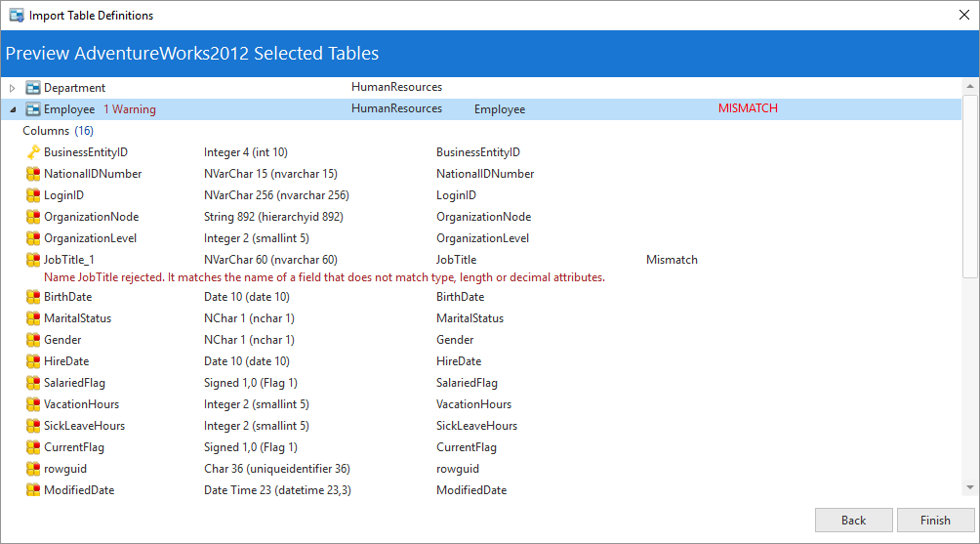The image size is (980, 544).
Task: Click the SalariedFlag column icon
Action: (33, 383)
